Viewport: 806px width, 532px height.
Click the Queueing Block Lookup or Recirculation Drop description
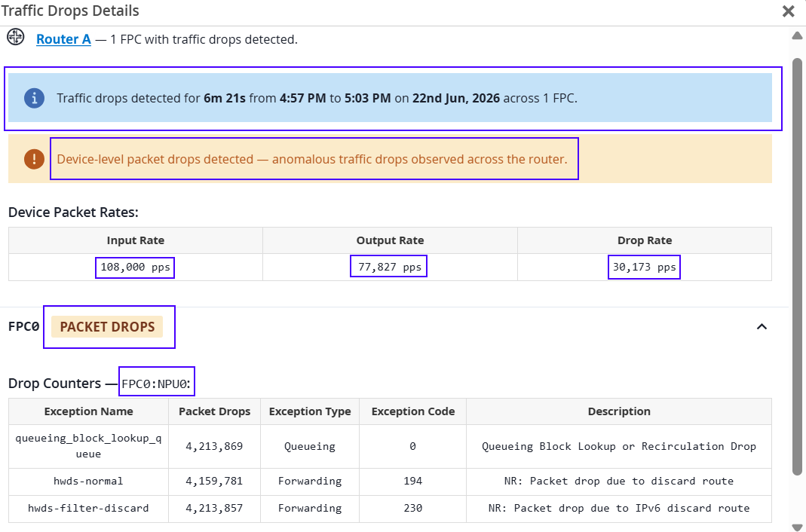pos(619,446)
